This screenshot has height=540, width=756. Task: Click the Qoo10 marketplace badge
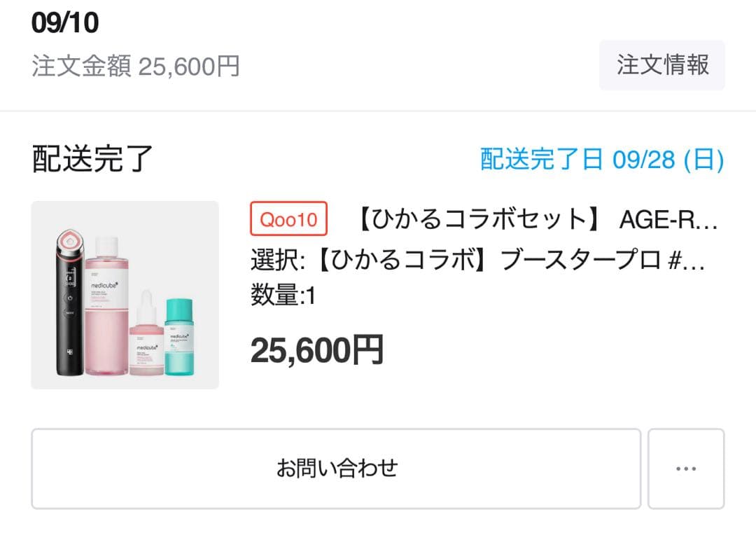pos(288,219)
